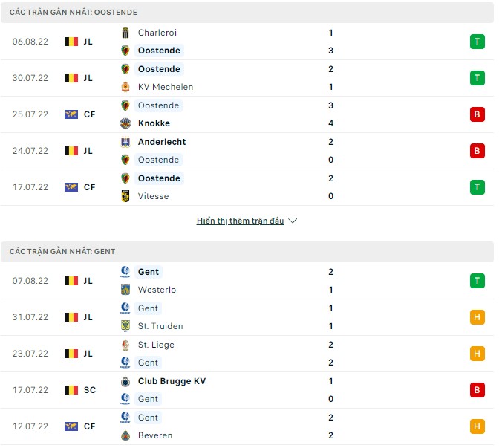Click the Club Brugge KV crest
The image size is (502, 448).
[x=125, y=381]
